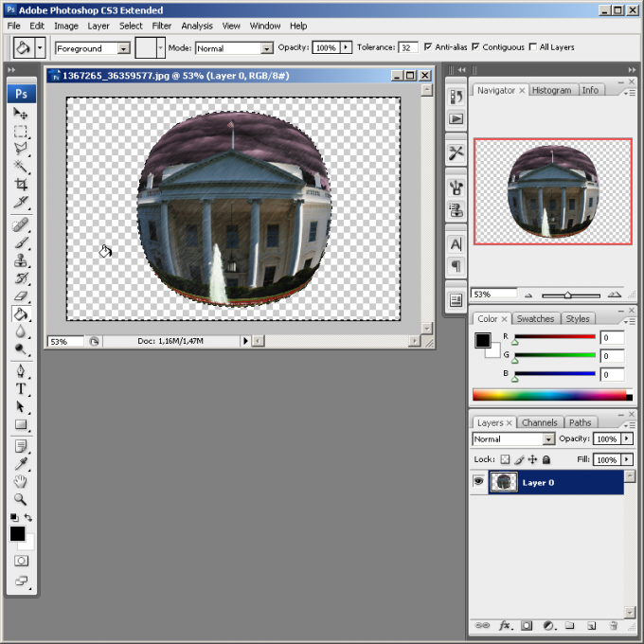
Task: Select the Slice tool
Action: coord(20,202)
